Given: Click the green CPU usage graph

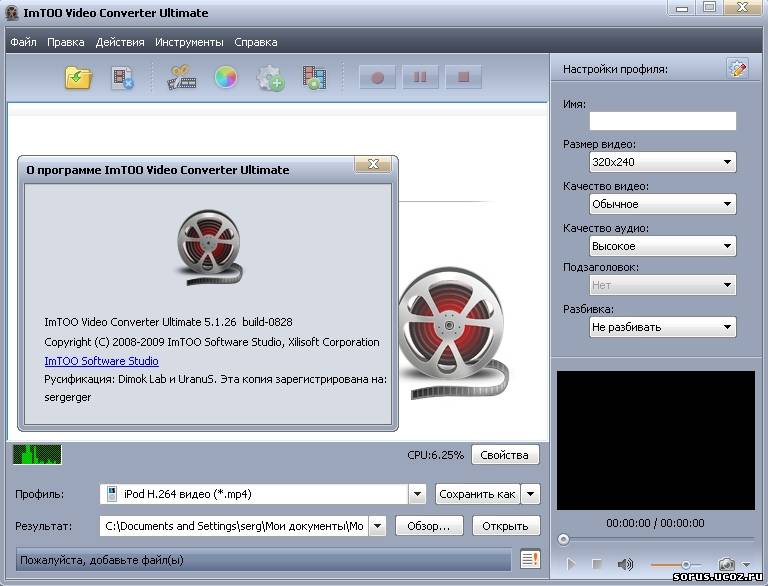Looking at the screenshot, I should 37,454.
